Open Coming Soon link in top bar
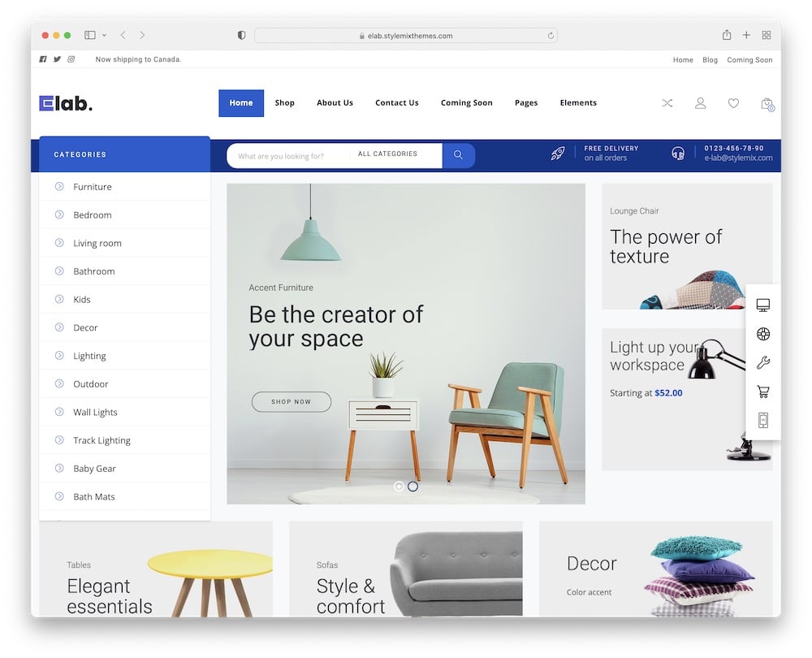This screenshot has width=812, height=658. point(749,60)
